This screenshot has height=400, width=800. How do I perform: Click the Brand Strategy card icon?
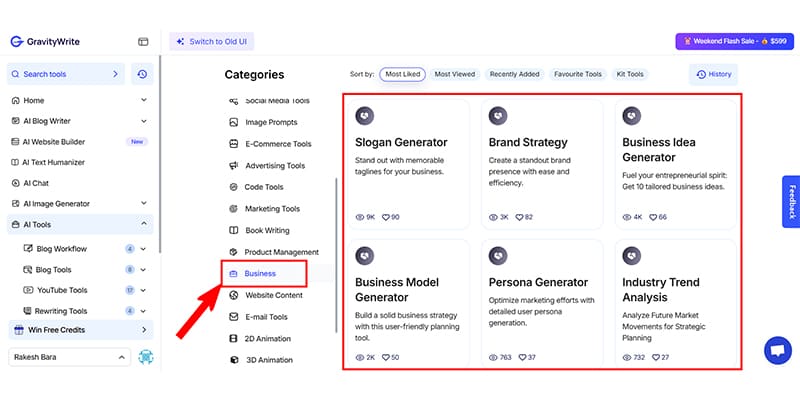click(x=498, y=116)
